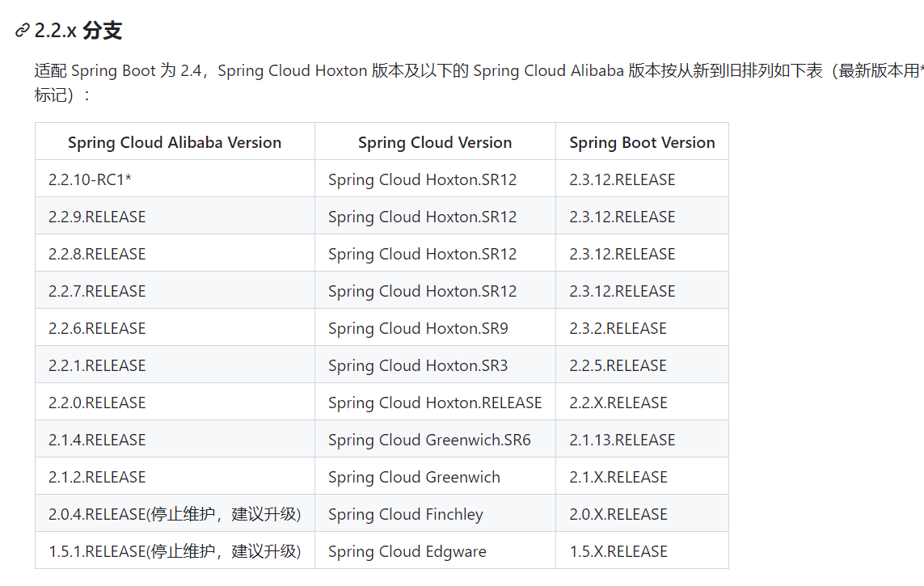Click the "1.5.1.RELEASE(停止维护，建议升级)" cell
This screenshot has height=586, width=924.
pos(175,550)
